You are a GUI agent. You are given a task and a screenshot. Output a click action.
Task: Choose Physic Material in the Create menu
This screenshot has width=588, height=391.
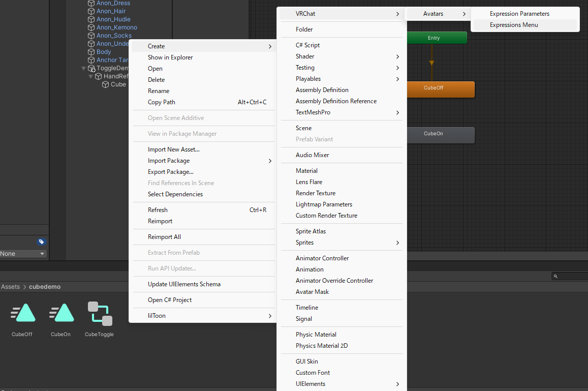coord(342,335)
